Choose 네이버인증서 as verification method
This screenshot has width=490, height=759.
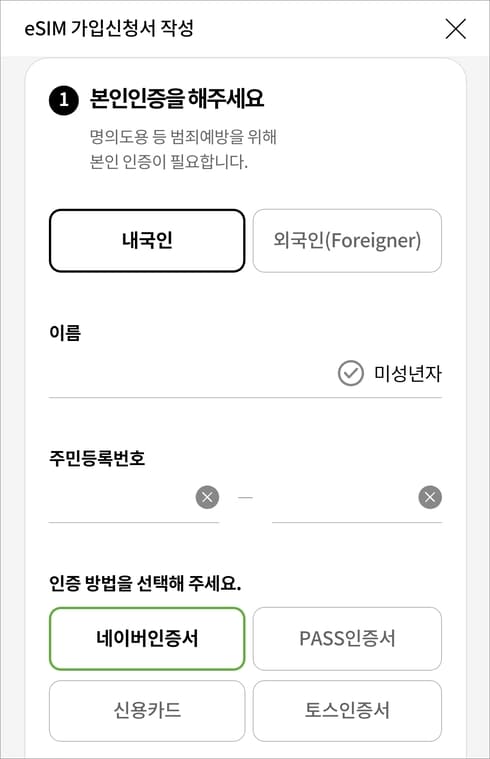147,638
